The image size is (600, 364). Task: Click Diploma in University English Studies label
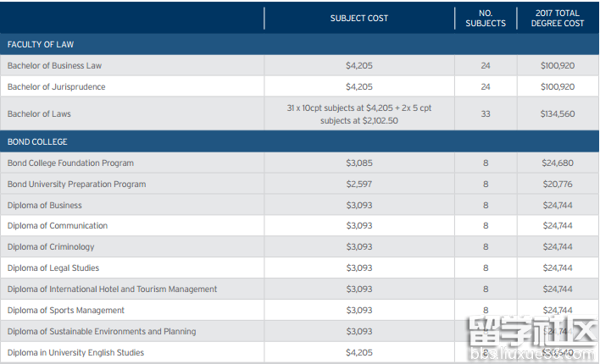click(x=75, y=352)
